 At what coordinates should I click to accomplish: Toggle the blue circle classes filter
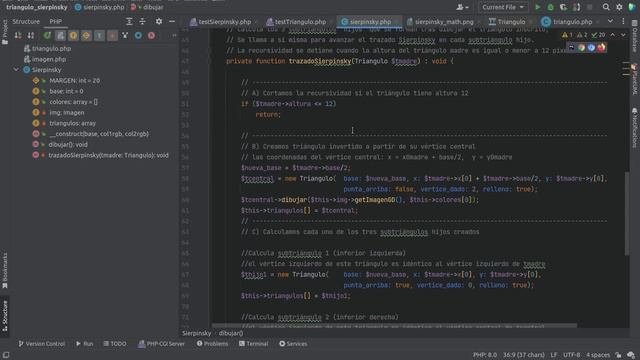coord(138,36)
